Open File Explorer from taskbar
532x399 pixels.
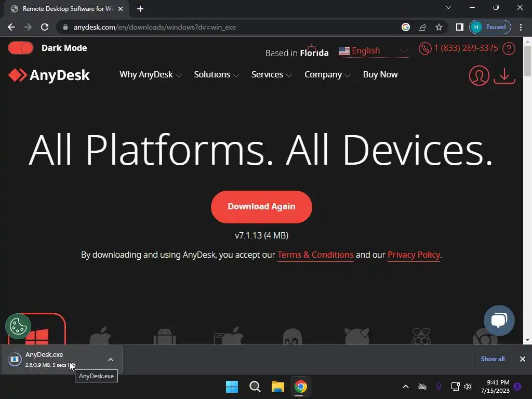point(278,387)
